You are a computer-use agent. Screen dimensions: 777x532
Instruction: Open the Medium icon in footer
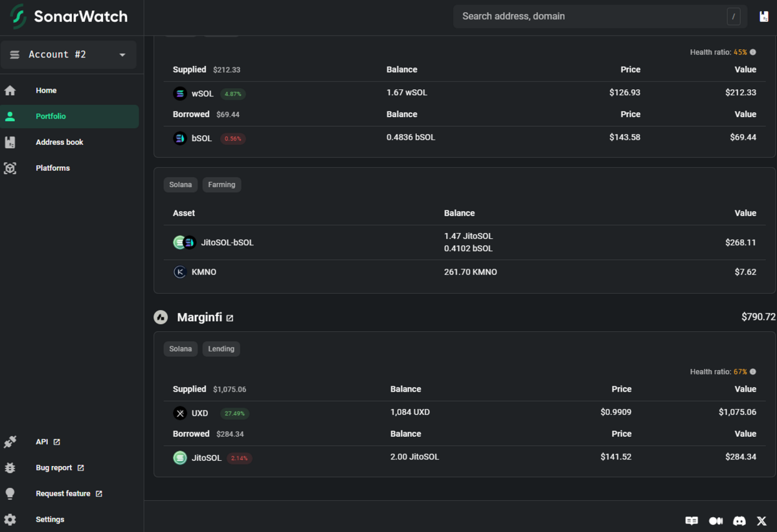point(715,521)
